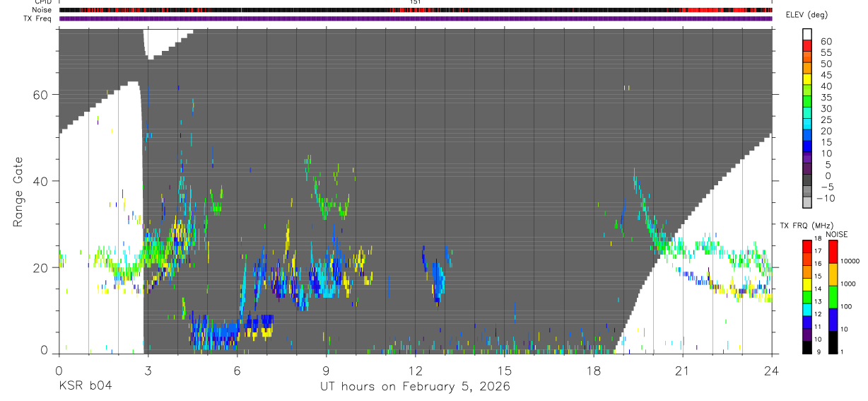Pick the blue segment of the NOISE bar
Screen dimensions: 868x401
click(833, 320)
